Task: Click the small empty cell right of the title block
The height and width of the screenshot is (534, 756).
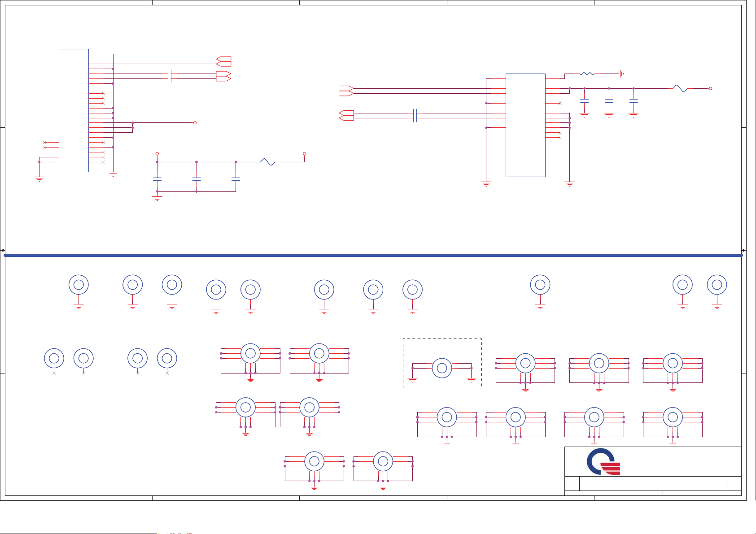Action: click(734, 483)
